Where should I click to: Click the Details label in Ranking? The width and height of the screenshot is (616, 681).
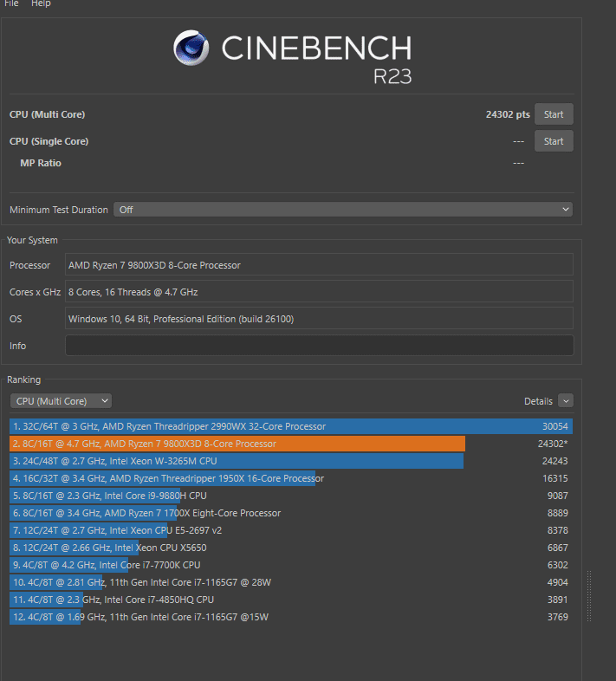tap(538, 401)
